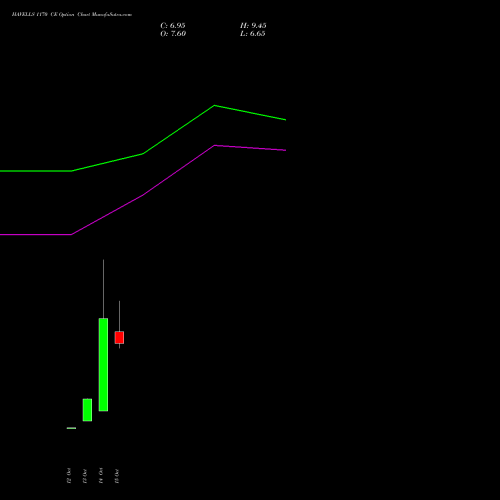This screenshot has height=500, width=500.
Task: Click the high value 'H: 9.45'
Action: point(253,26)
